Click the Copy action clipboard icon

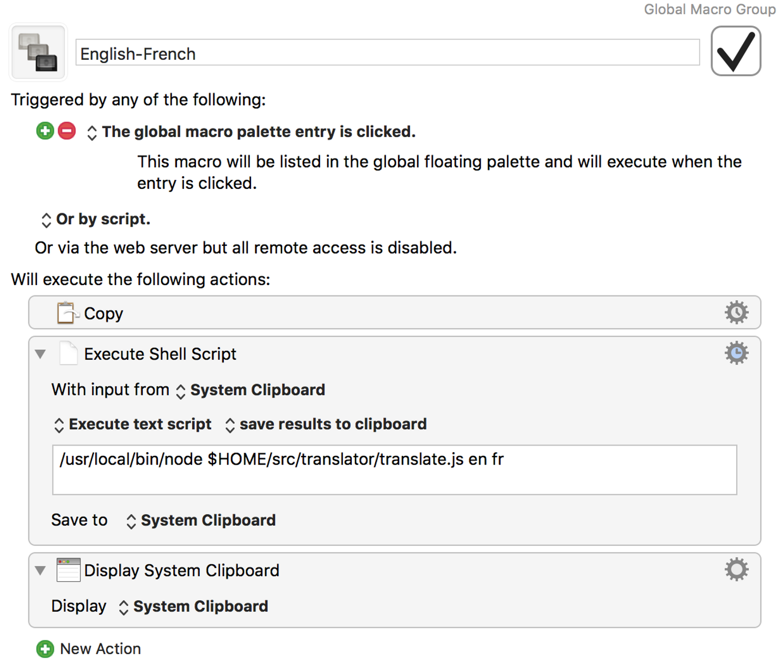point(66,312)
